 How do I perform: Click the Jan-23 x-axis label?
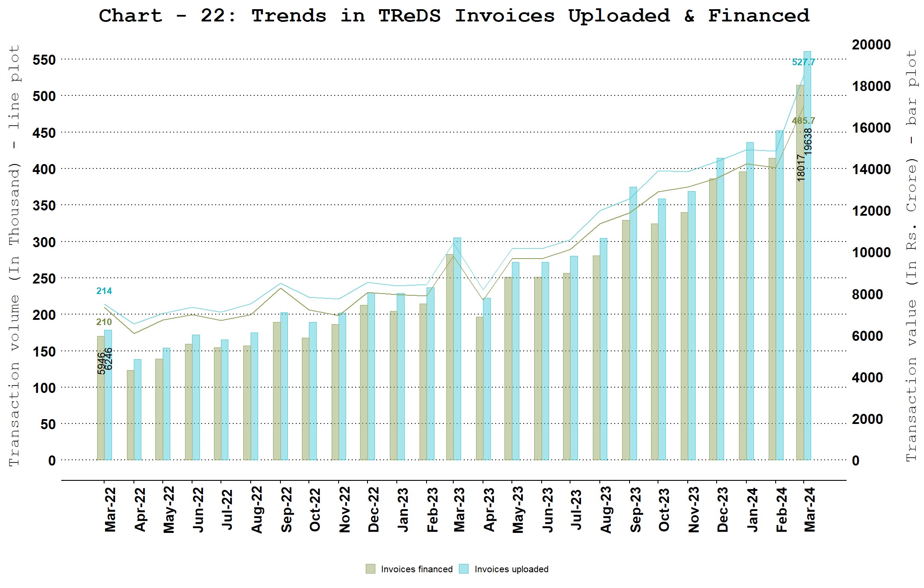[x=402, y=510]
